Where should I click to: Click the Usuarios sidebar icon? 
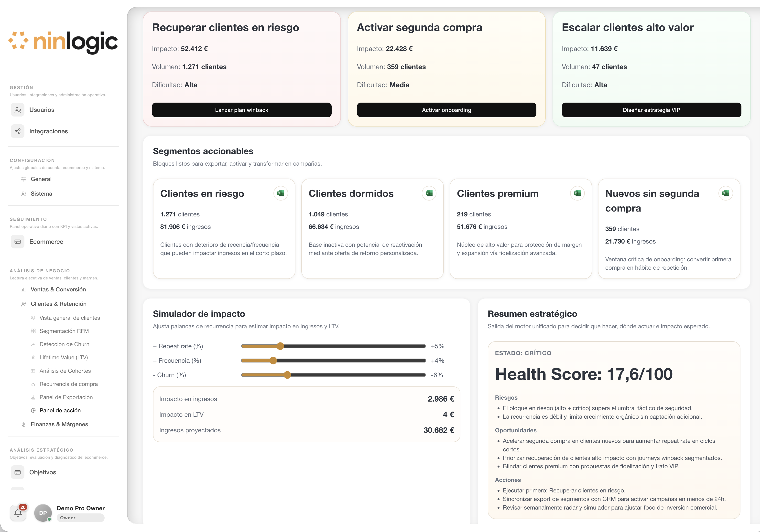[x=18, y=110]
